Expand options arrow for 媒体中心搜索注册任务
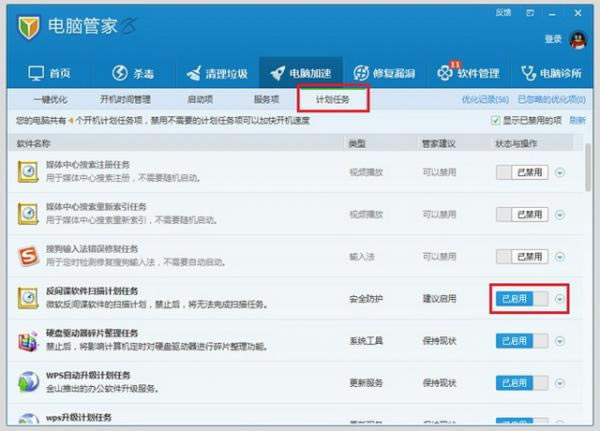The height and width of the screenshot is (431, 600). point(560,172)
